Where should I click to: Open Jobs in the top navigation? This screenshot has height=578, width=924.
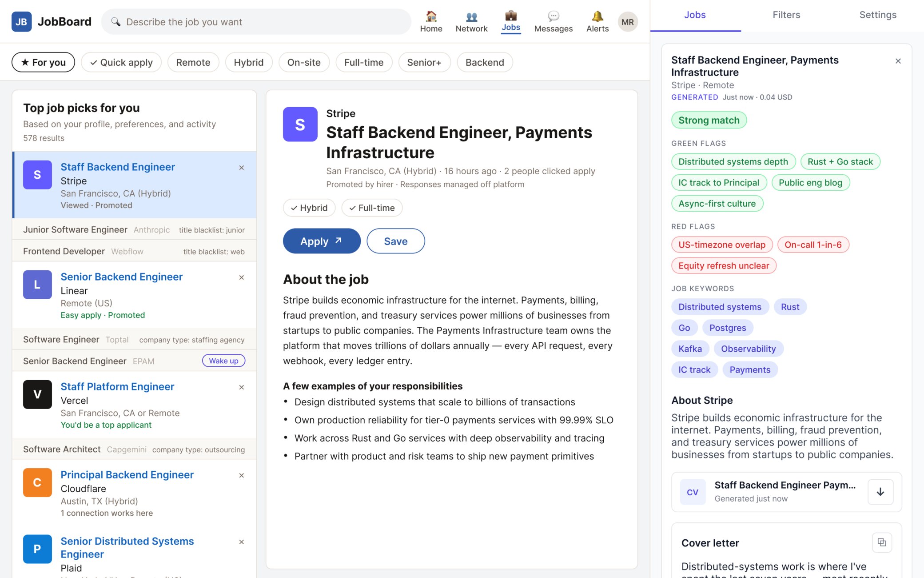(511, 22)
